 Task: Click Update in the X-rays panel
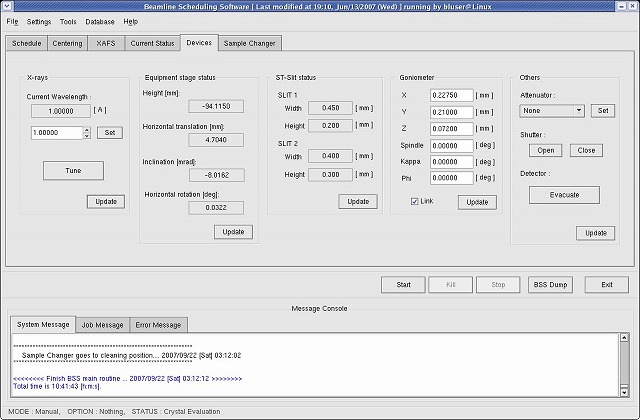point(106,202)
